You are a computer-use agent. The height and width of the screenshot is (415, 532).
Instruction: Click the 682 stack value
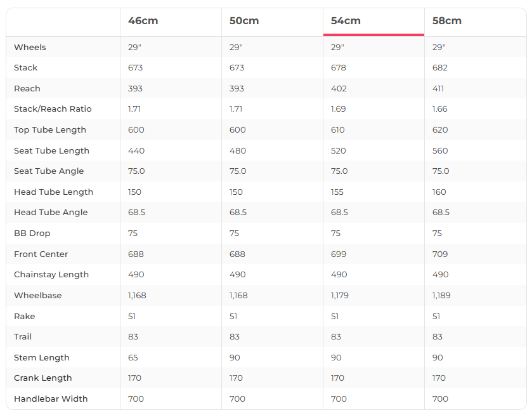440,68
